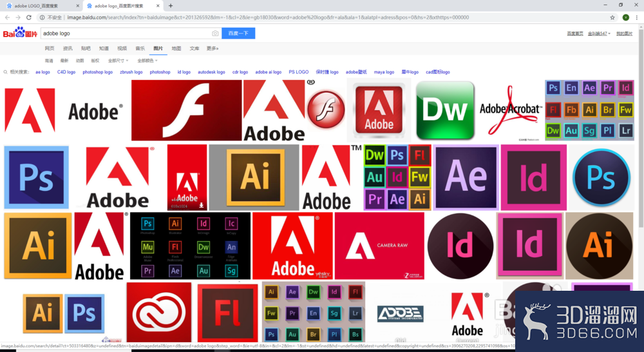
Task: Click related search 'zbrush logo'
Action: (x=131, y=72)
